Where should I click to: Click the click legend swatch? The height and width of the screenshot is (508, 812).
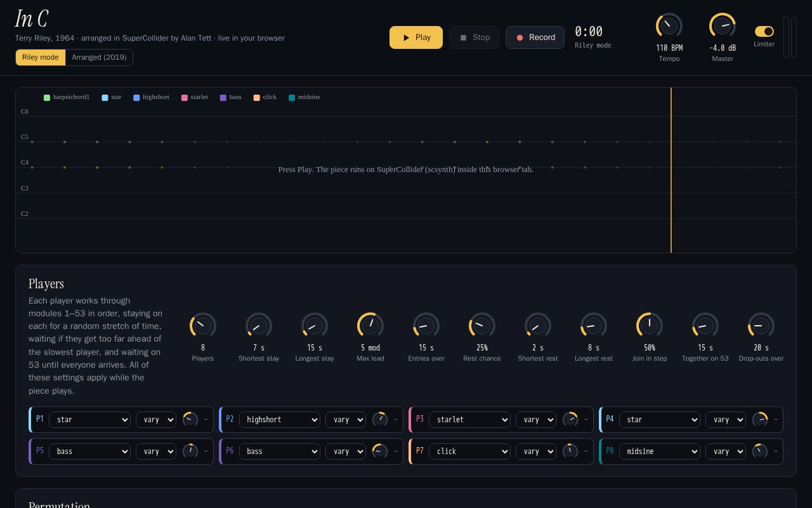257,98
